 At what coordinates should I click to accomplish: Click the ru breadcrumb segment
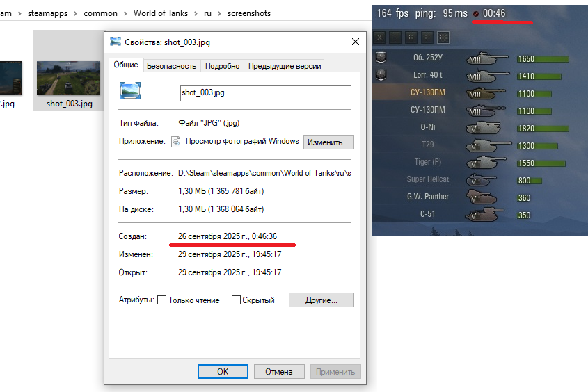coord(207,13)
